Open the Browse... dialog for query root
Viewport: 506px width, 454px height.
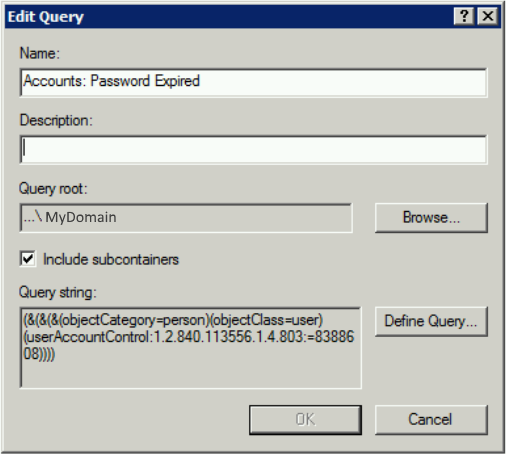[x=431, y=218]
